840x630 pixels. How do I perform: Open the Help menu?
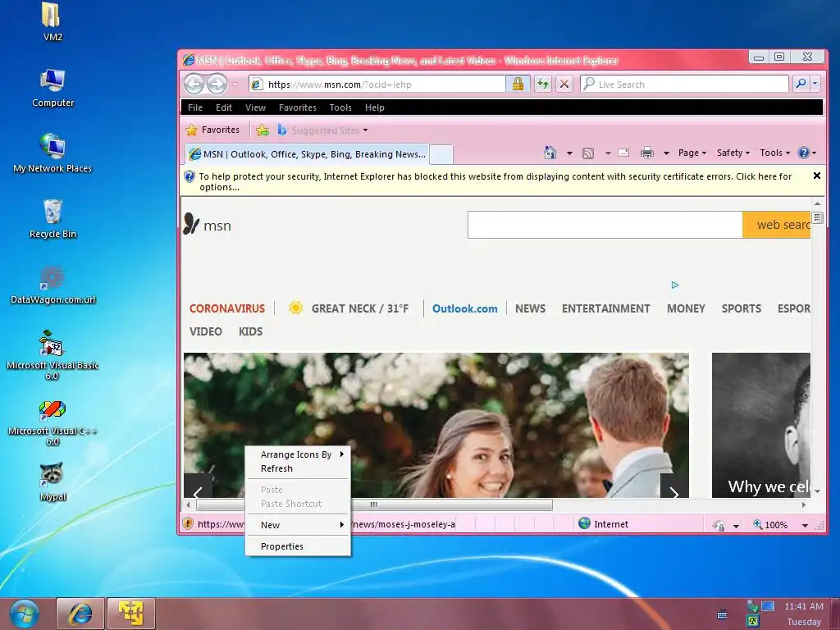[x=374, y=107]
